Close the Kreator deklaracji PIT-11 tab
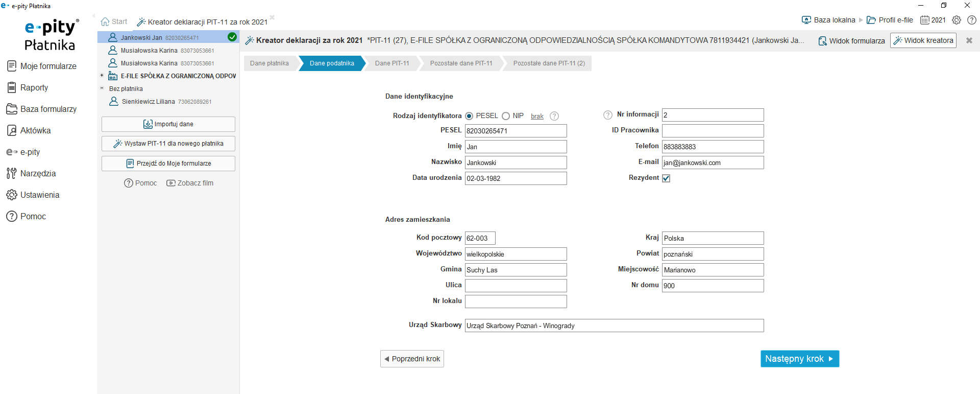980x394 pixels. (x=272, y=17)
